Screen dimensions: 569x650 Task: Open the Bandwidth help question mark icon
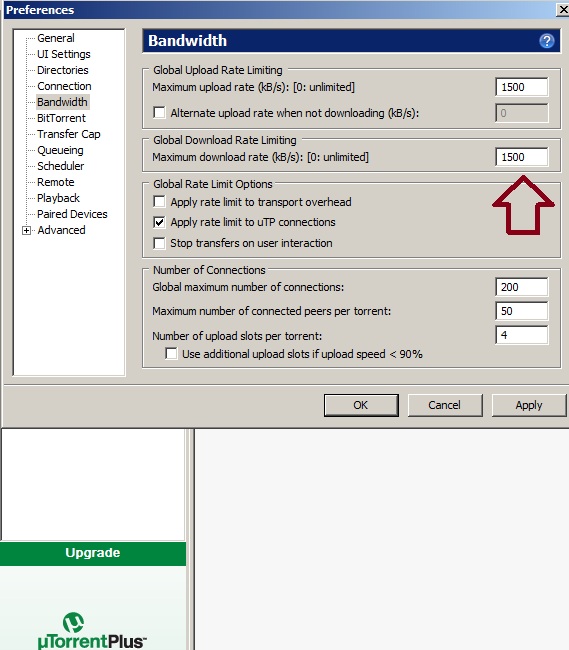[547, 41]
